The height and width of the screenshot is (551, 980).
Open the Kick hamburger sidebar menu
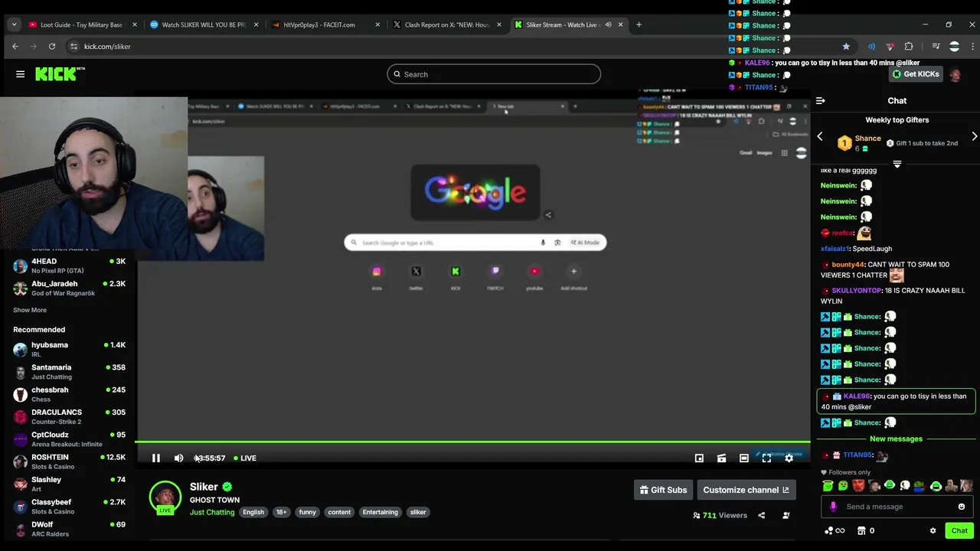coord(21,74)
